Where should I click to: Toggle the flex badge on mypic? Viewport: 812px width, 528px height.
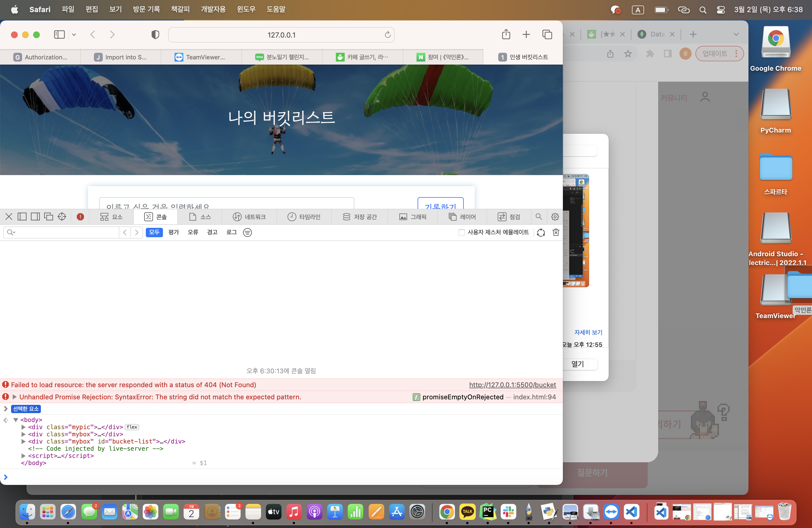[x=132, y=427]
